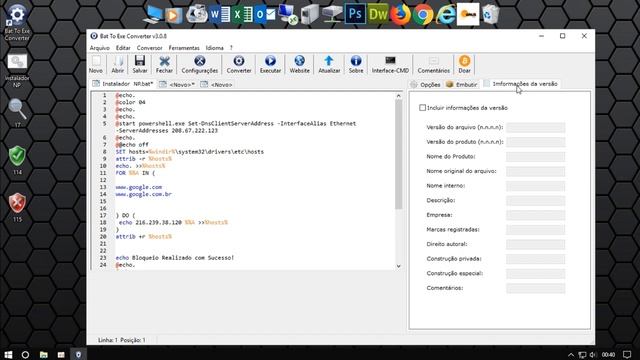Switch to the last <Novo> tab
This screenshot has width=640, height=360.
pyautogui.click(x=217, y=84)
